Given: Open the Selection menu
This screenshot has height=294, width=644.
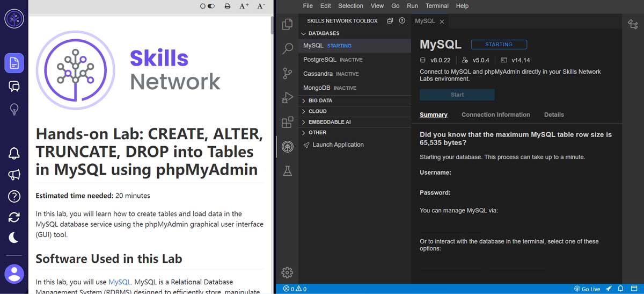Looking at the screenshot, I should tap(350, 6).
